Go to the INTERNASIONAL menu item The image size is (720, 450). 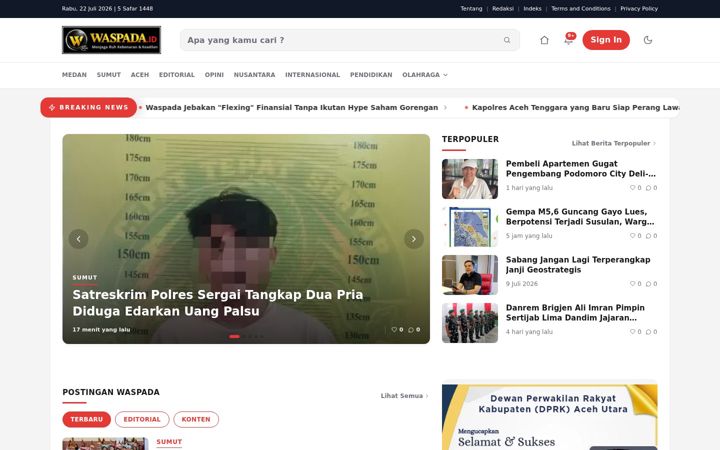click(313, 75)
